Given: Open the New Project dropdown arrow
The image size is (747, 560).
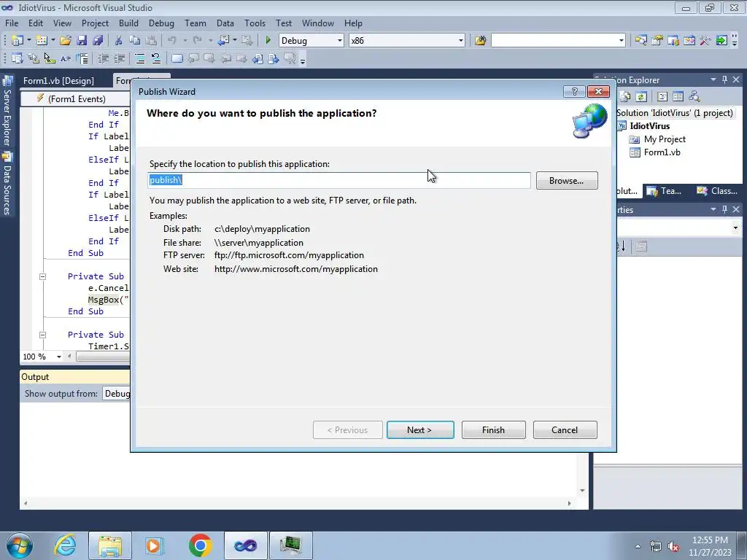Looking at the screenshot, I should (28, 41).
